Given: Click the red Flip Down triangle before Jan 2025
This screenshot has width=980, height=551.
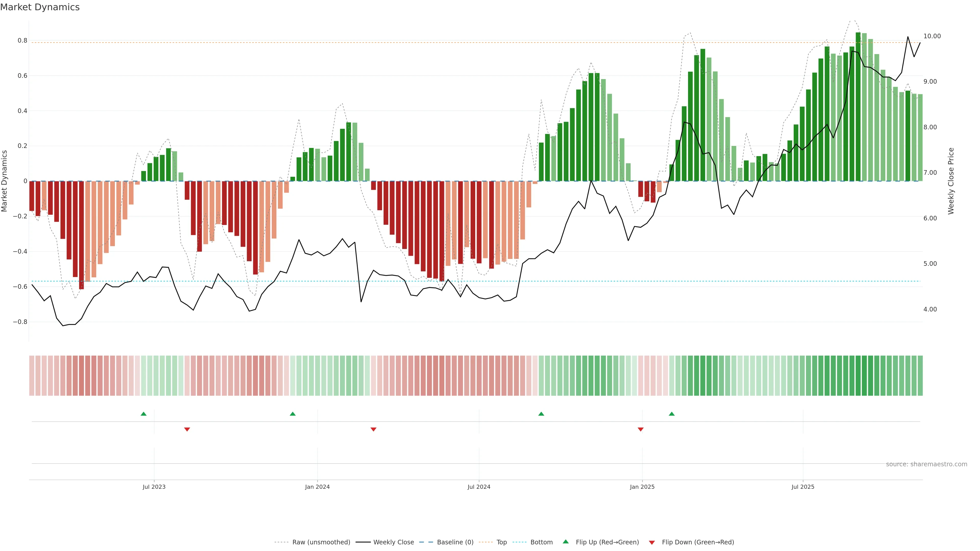Looking at the screenshot, I should (640, 429).
